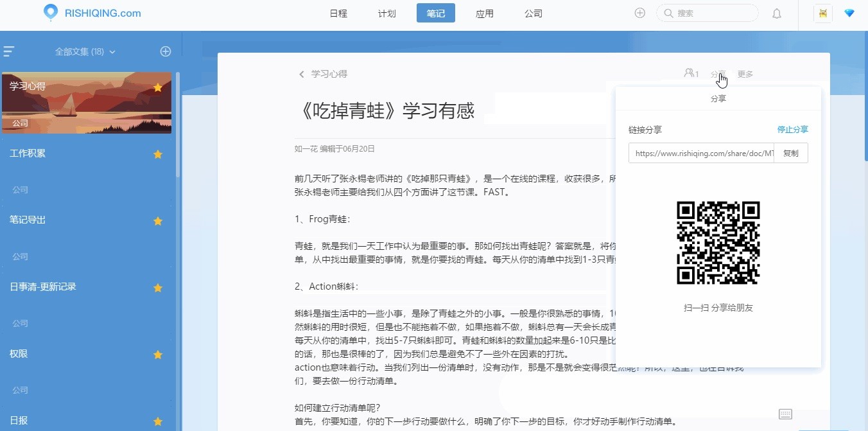Screen dimensions: 868x431
Task: Expand the 全部文集 (18) dropdown
Action: click(x=85, y=51)
